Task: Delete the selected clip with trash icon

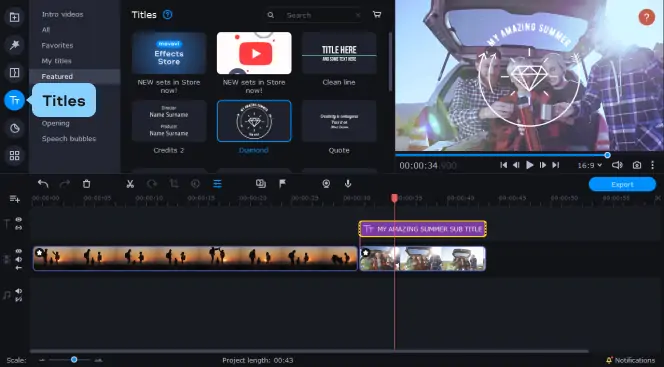Action: pyautogui.click(x=86, y=184)
